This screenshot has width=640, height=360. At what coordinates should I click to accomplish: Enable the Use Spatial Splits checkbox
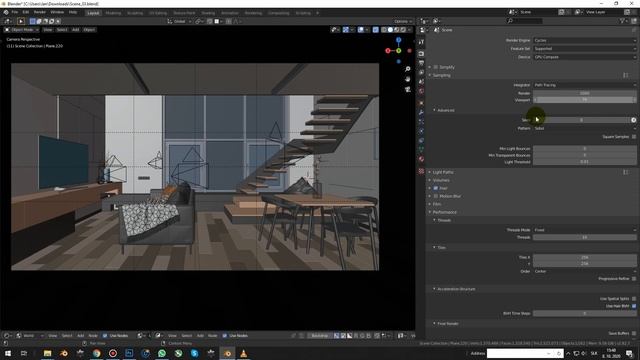[x=634, y=299]
